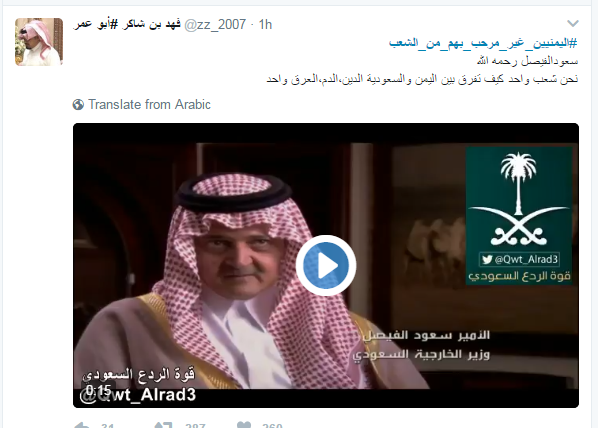Click the tweet's Arabic body text
This screenshot has height=428, width=598.
(422, 70)
